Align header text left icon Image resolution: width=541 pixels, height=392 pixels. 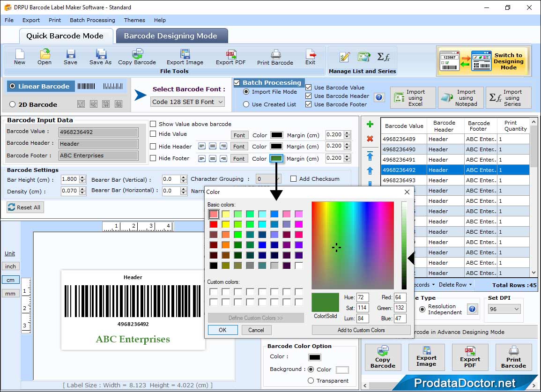click(202, 146)
